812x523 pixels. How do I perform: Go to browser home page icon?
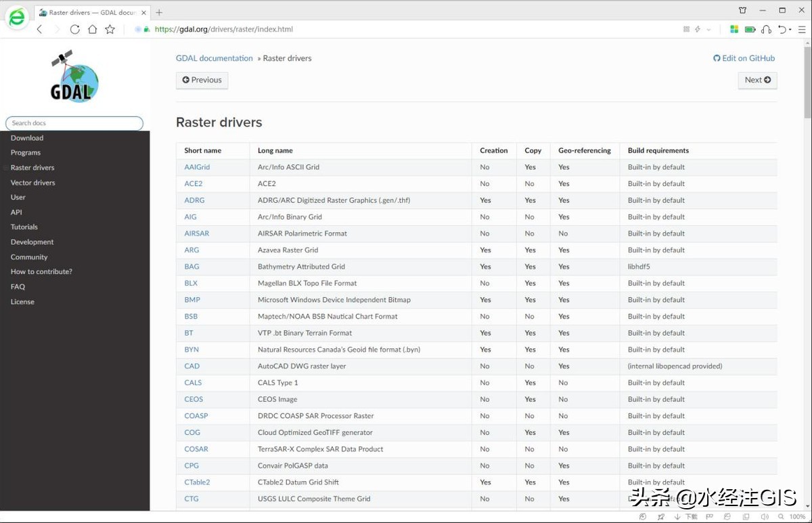(x=92, y=29)
